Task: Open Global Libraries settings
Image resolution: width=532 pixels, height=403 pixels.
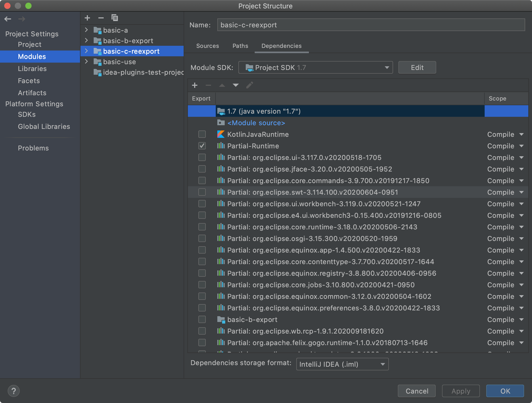Action: click(x=44, y=127)
